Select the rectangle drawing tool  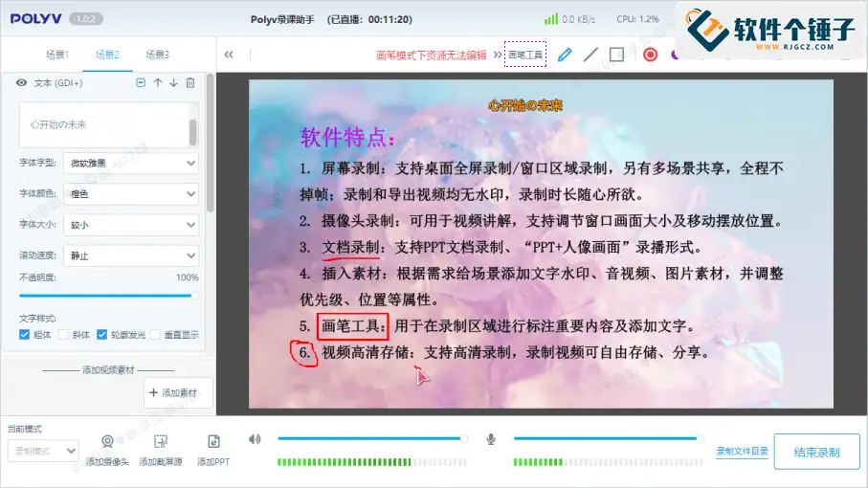(616, 55)
